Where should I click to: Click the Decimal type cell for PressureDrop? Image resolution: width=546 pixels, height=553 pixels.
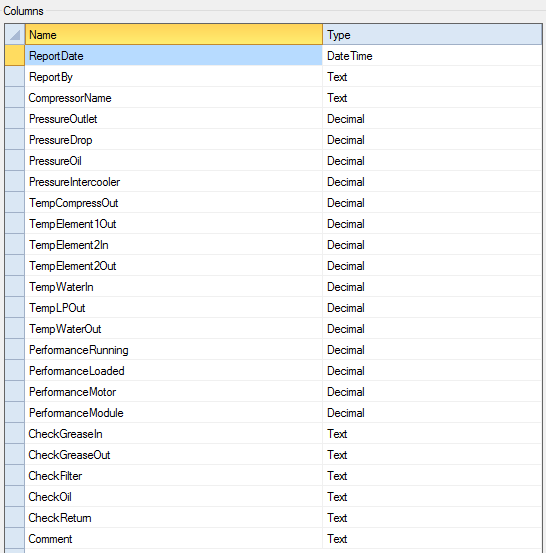[432, 140]
